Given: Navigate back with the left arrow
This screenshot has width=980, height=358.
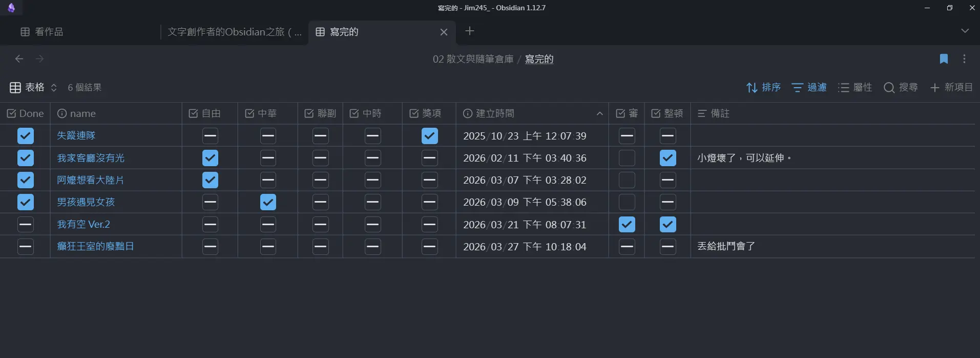Looking at the screenshot, I should tap(19, 59).
